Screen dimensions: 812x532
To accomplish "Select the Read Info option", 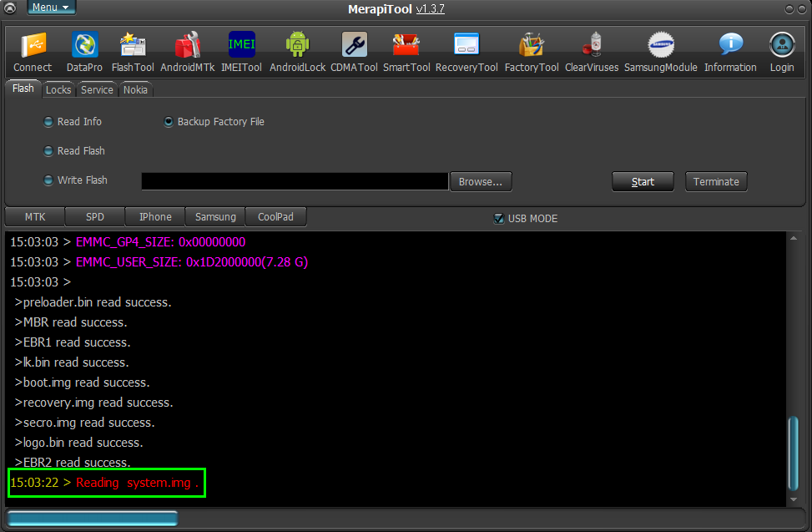I will click(x=73, y=122).
